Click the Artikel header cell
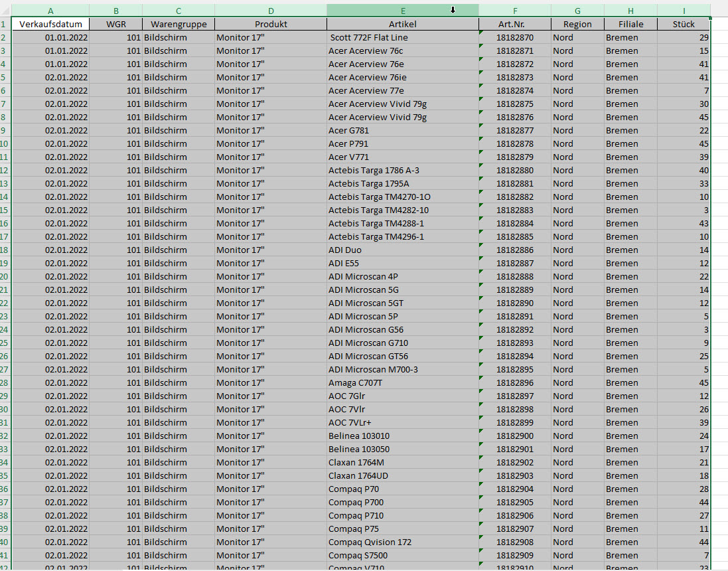 tap(402, 24)
